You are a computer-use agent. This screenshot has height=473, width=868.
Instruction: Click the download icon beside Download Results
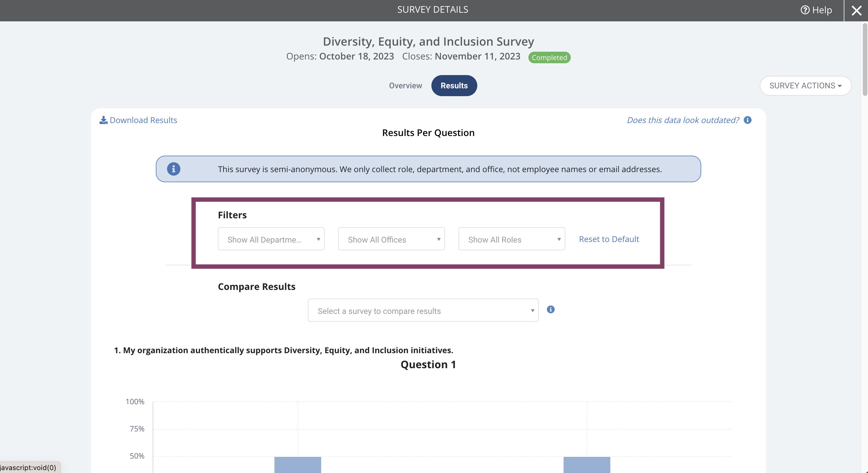103,120
